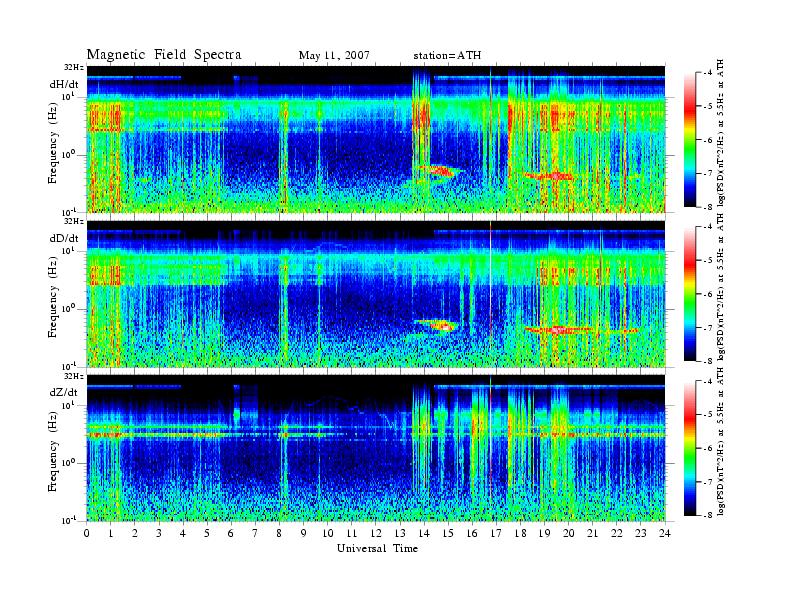Screen dimensions: 792x612
Task: Click time axis tick label "16"
Action: (x=472, y=534)
